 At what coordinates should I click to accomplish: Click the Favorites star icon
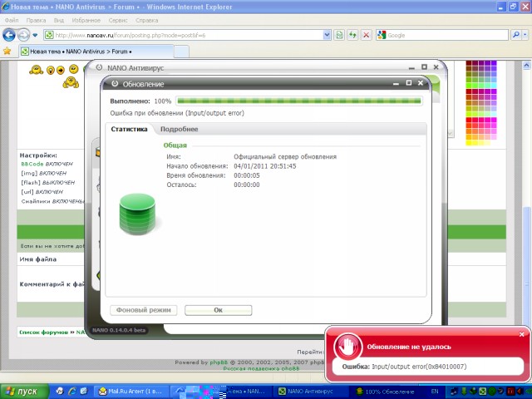coord(7,51)
